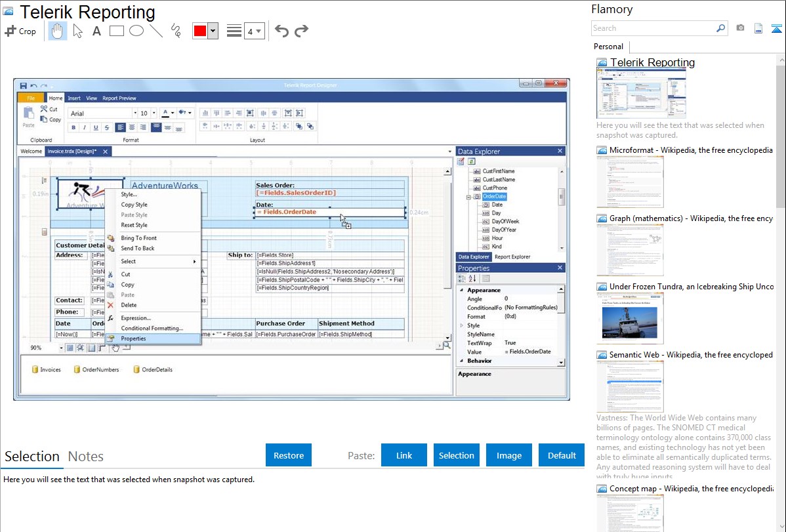Click the search magnifier icon
This screenshot has height=532, width=786.
[x=721, y=28]
